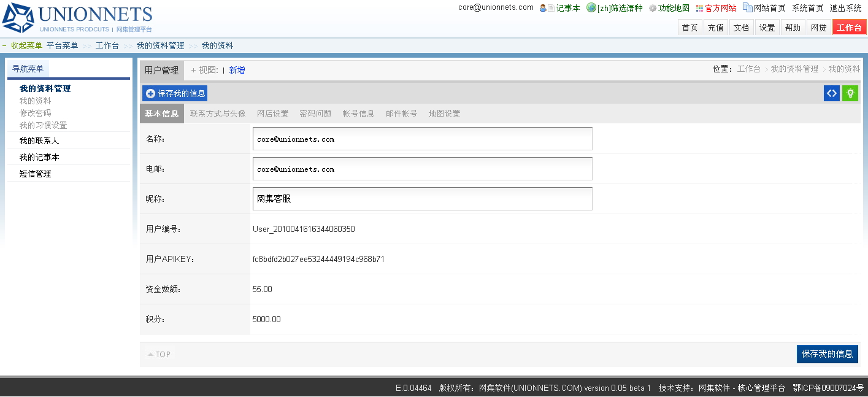This screenshot has height=397, width=868.
Task: Click the globe icon for language filter
Action: [x=591, y=8]
